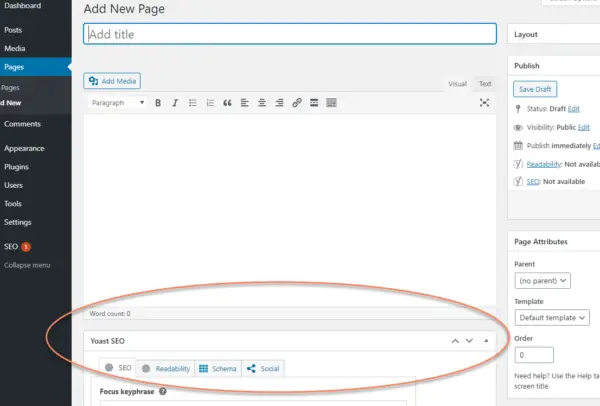Insert a numbered list
This screenshot has width=600, height=406.
pos(210,103)
